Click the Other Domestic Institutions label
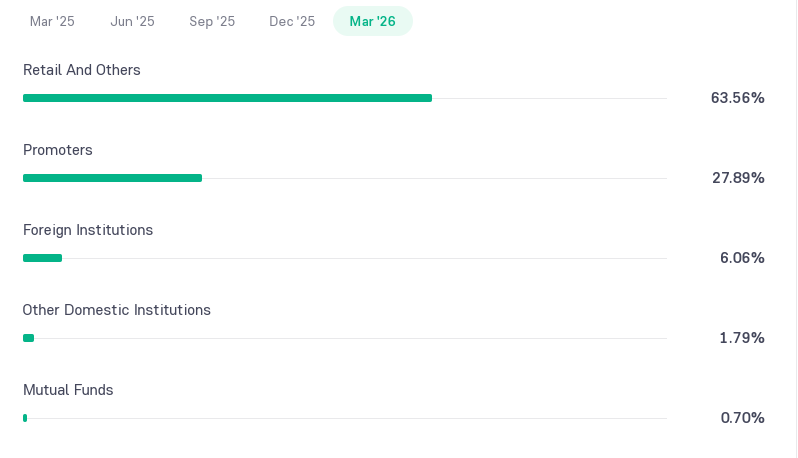 pos(117,310)
